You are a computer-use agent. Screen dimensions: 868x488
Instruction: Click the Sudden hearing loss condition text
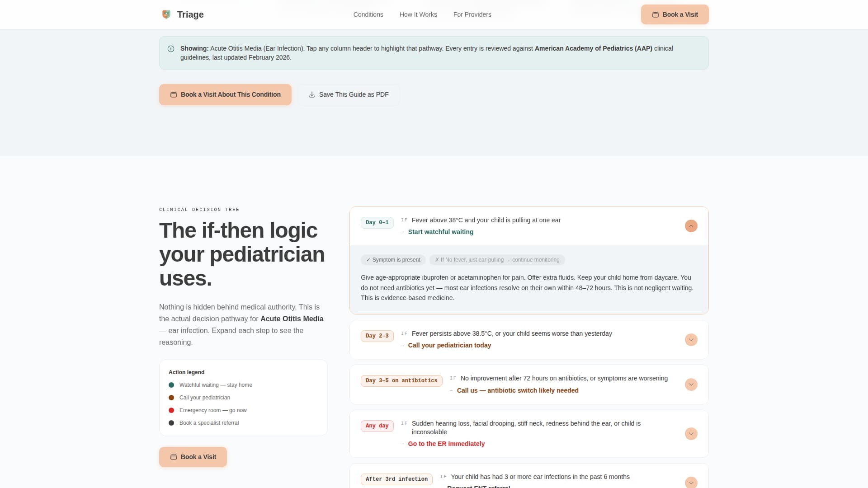pyautogui.click(x=526, y=427)
